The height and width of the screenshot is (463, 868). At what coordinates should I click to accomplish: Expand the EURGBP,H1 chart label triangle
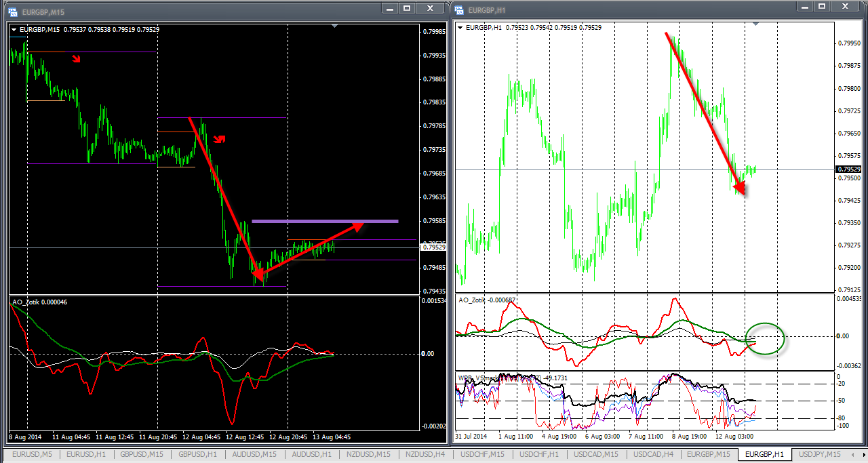coord(461,28)
